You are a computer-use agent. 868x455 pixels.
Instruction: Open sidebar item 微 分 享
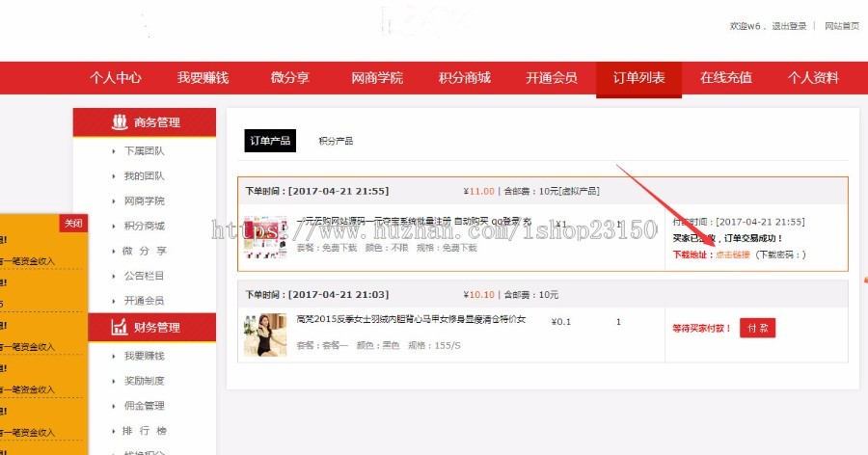(144, 251)
